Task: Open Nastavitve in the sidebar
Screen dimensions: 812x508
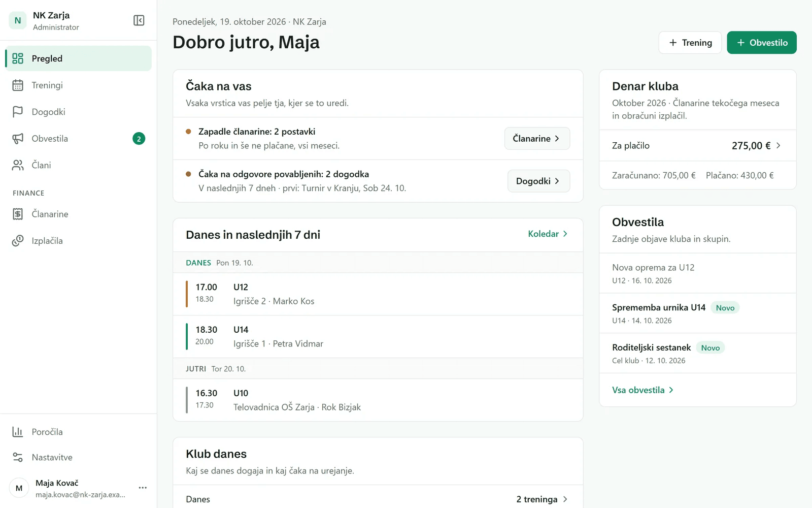Action: [78, 457]
